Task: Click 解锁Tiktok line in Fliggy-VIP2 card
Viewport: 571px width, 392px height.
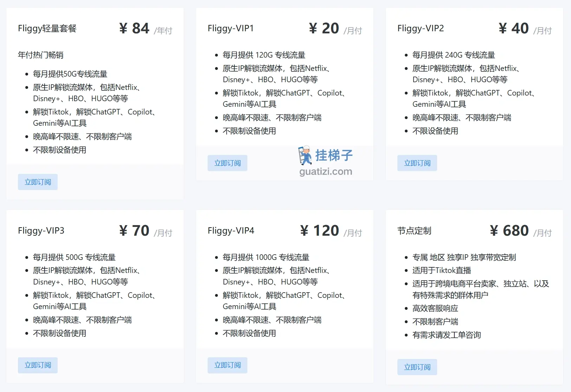Action: pos(475,99)
